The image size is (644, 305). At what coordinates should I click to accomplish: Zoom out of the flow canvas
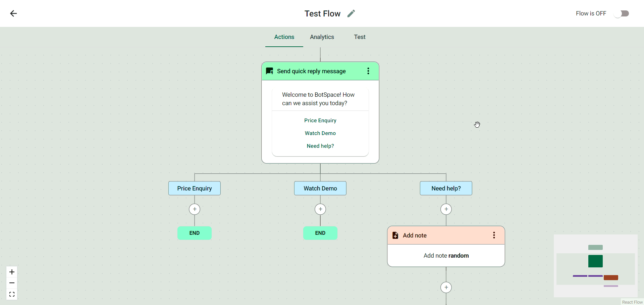[12, 283]
